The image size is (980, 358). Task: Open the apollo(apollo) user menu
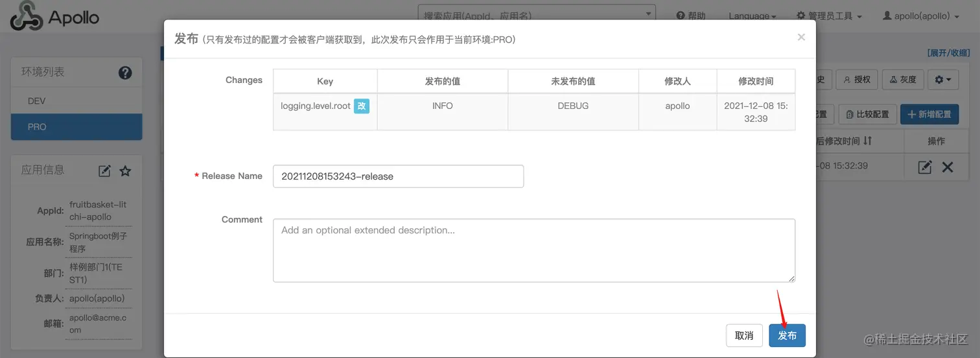point(921,16)
